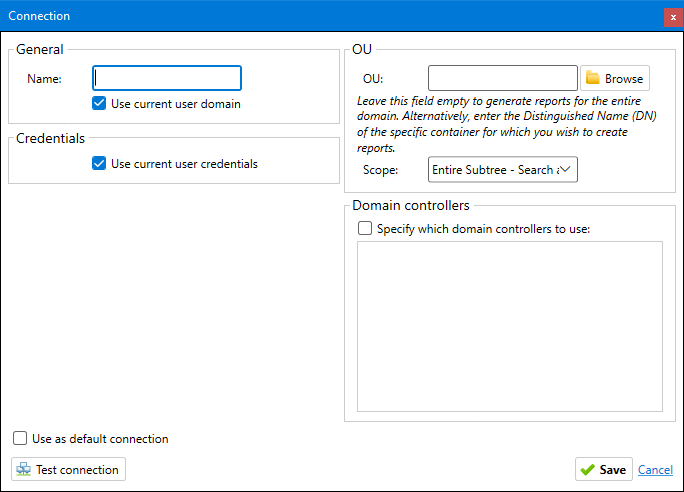
Task: Close the Connection dialog with red X
Action: 674,17
